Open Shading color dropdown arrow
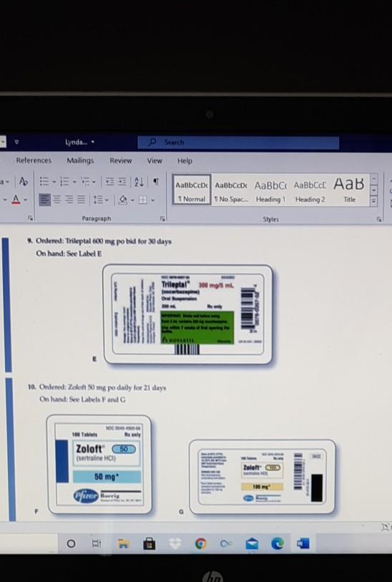This screenshot has width=392, height=582. 132,200
